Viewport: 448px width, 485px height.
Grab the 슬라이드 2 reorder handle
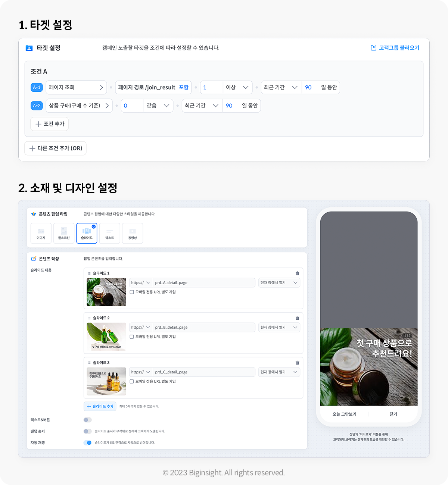[x=89, y=318]
